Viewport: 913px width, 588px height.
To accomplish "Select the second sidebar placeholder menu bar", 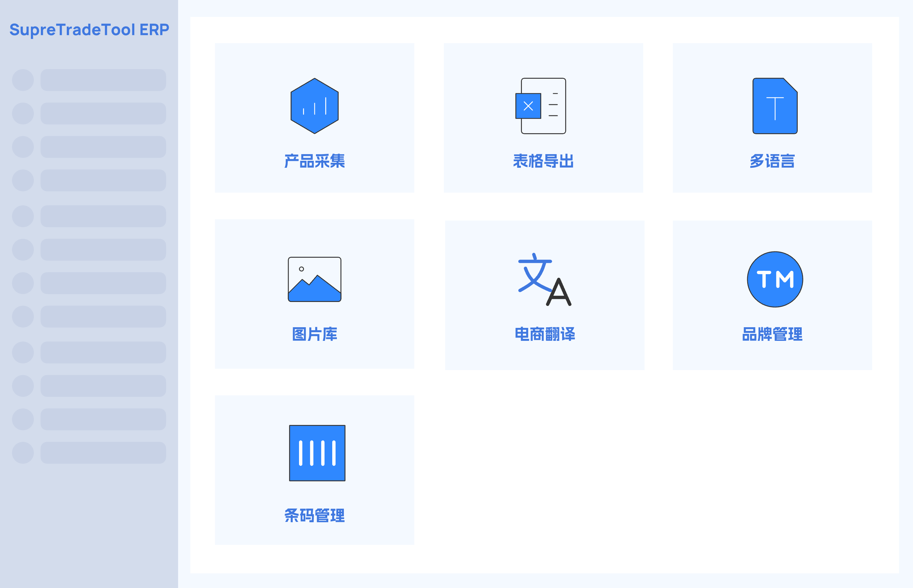I will 103,113.
